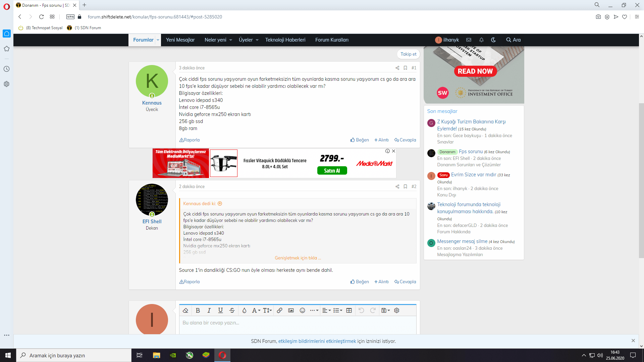Toggle italic formatting in reply editor
The height and width of the screenshot is (362, 644).
click(209, 310)
